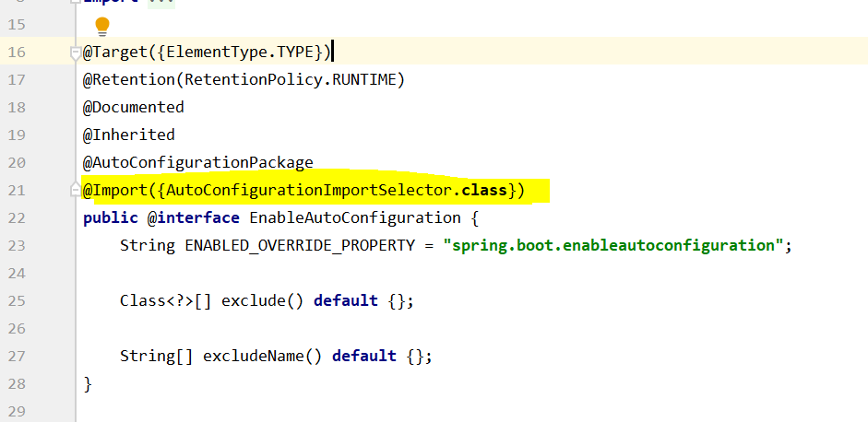This screenshot has width=868, height=422.
Task: Click line number 27 in gutter
Action: pos(18,357)
